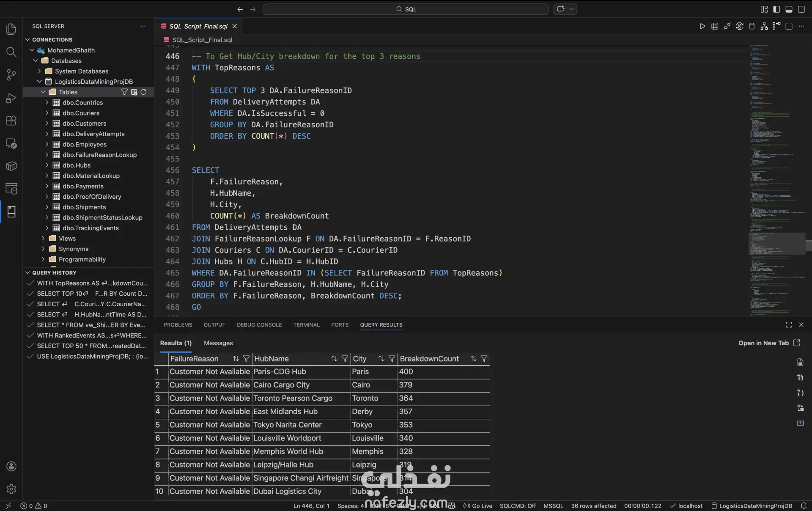Select the Cairo Cargo City cell
This screenshot has height=511, width=812.
(301, 385)
